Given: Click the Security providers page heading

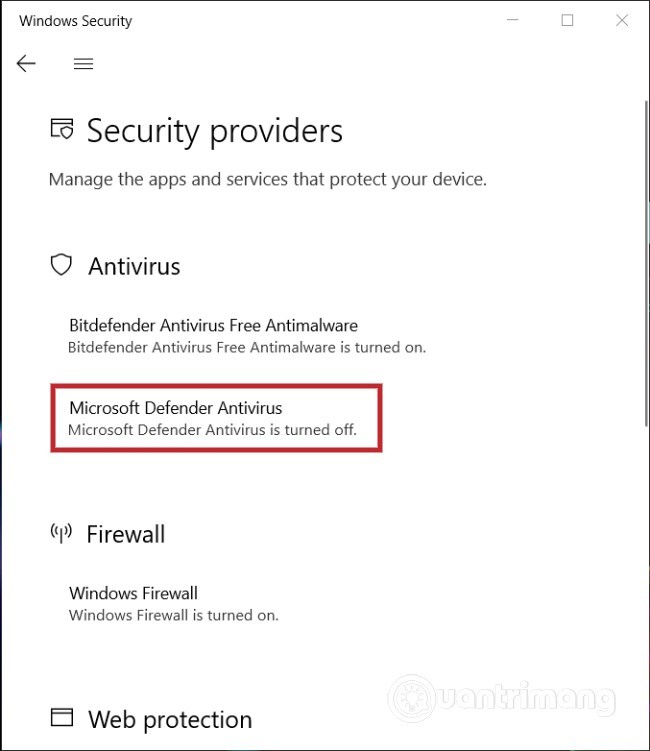Looking at the screenshot, I should click(214, 131).
